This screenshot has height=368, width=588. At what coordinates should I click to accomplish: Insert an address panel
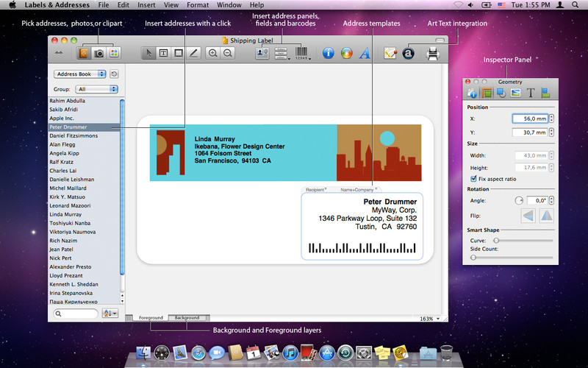[262, 53]
